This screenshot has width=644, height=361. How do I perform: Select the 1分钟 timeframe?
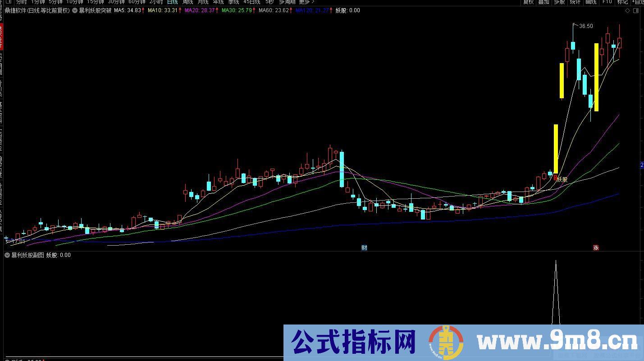pyautogui.click(x=38, y=2)
